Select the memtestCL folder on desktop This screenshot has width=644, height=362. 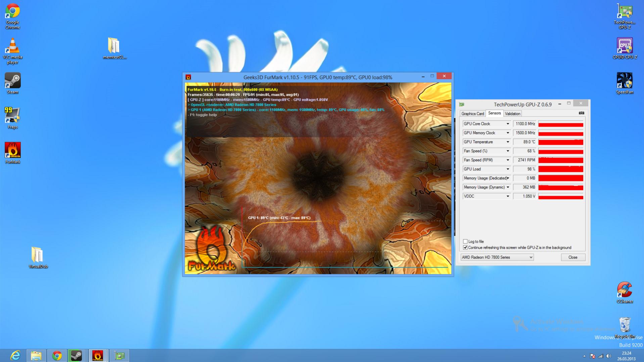[114, 48]
